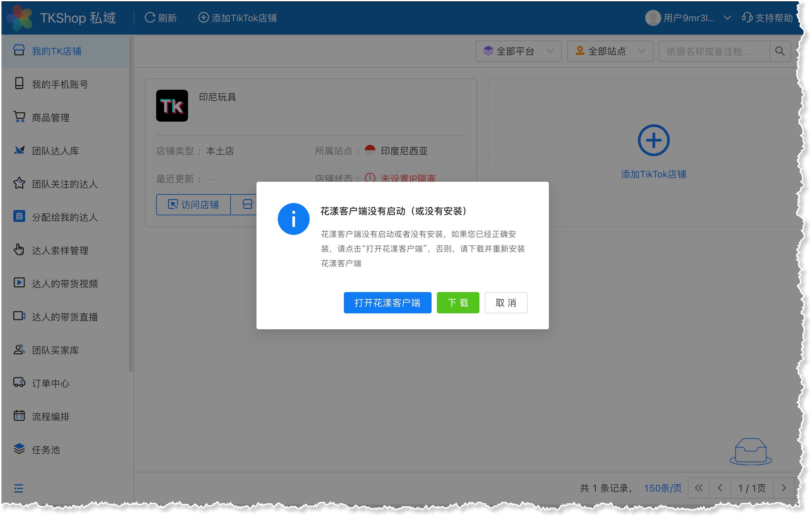Click the floating inbox icon
Screen dimensions: 812x517
coord(751,451)
